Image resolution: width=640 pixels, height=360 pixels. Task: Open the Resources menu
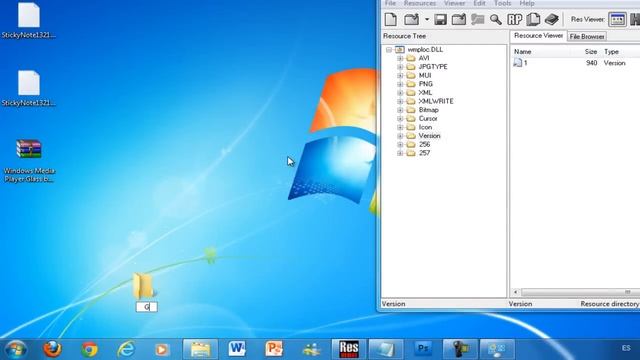420,3
